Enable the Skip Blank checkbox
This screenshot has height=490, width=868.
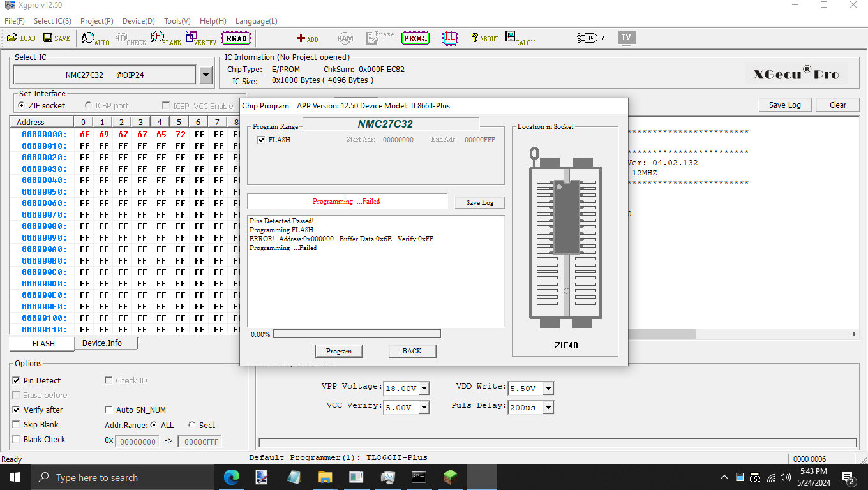point(16,424)
